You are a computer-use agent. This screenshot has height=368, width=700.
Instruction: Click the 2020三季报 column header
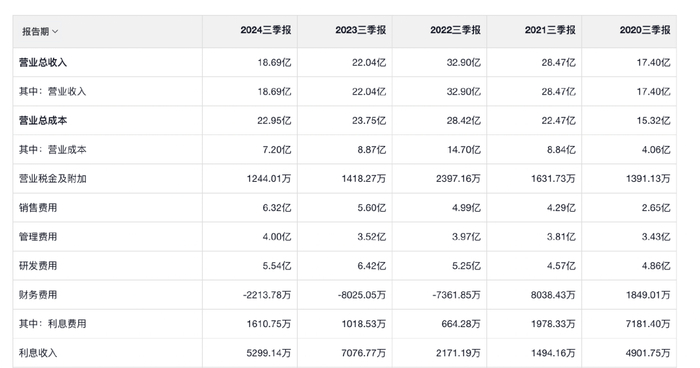coord(645,30)
